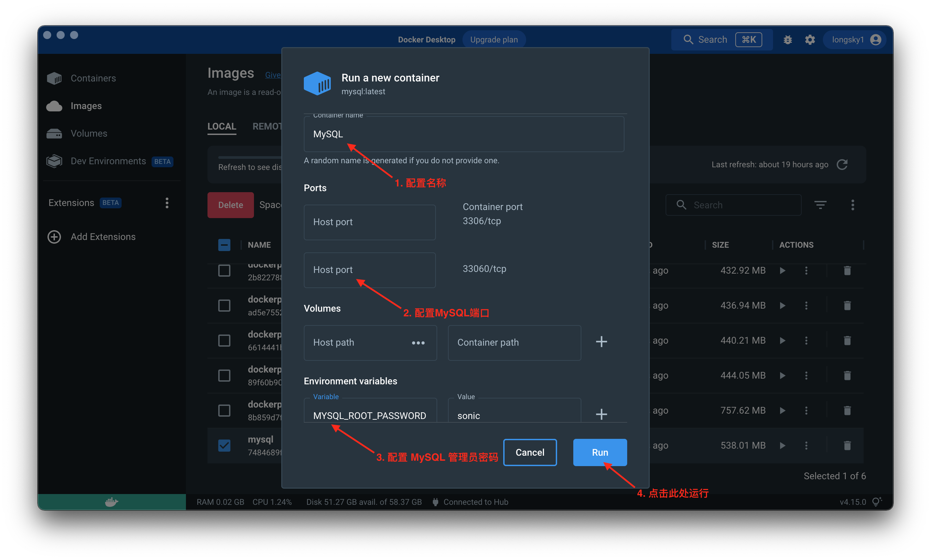Click the Add Extensions plus icon
Viewport: 931px width, 560px height.
coord(54,237)
